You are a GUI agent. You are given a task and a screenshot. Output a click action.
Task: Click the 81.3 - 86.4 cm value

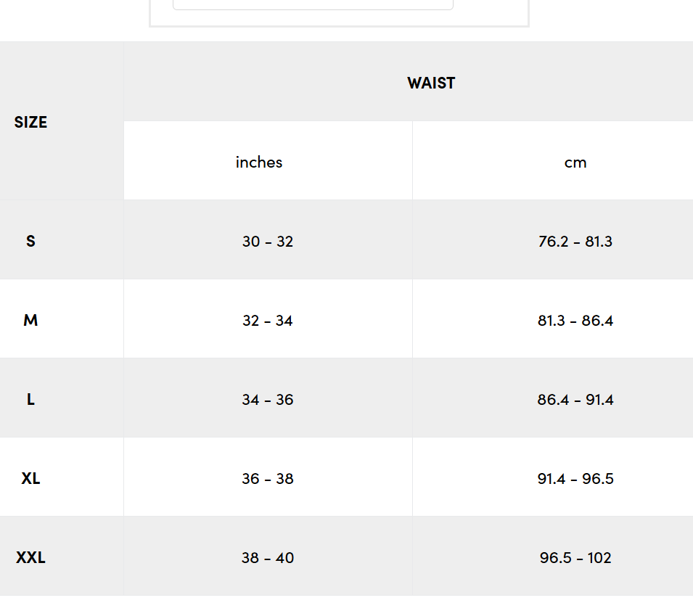(575, 321)
